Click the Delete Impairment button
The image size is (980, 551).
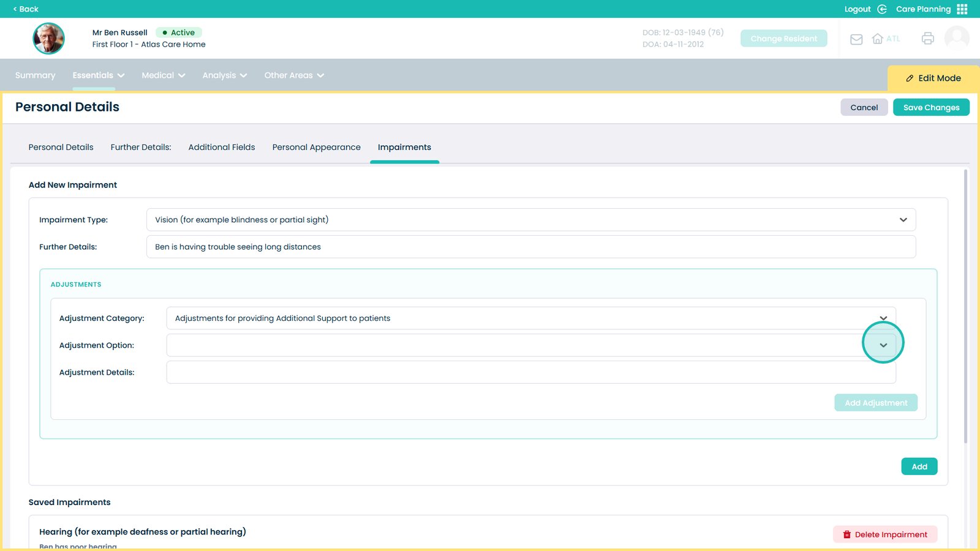[885, 534]
